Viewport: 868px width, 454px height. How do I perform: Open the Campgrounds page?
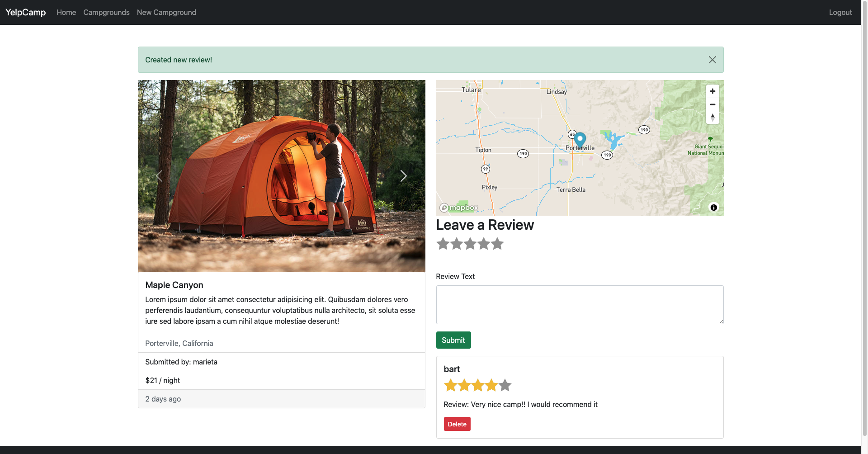[x=106, y=12]
